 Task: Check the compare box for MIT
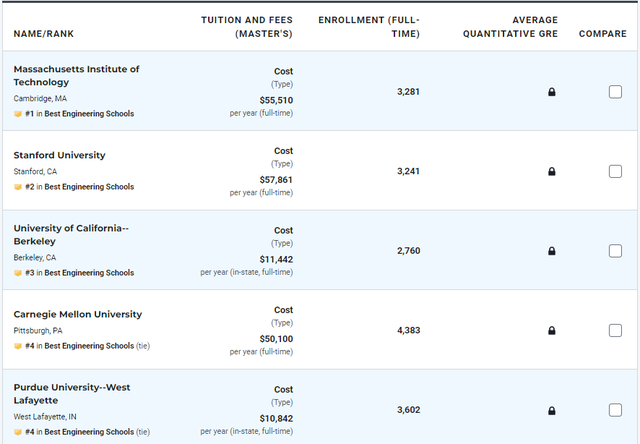pos(615,92)
